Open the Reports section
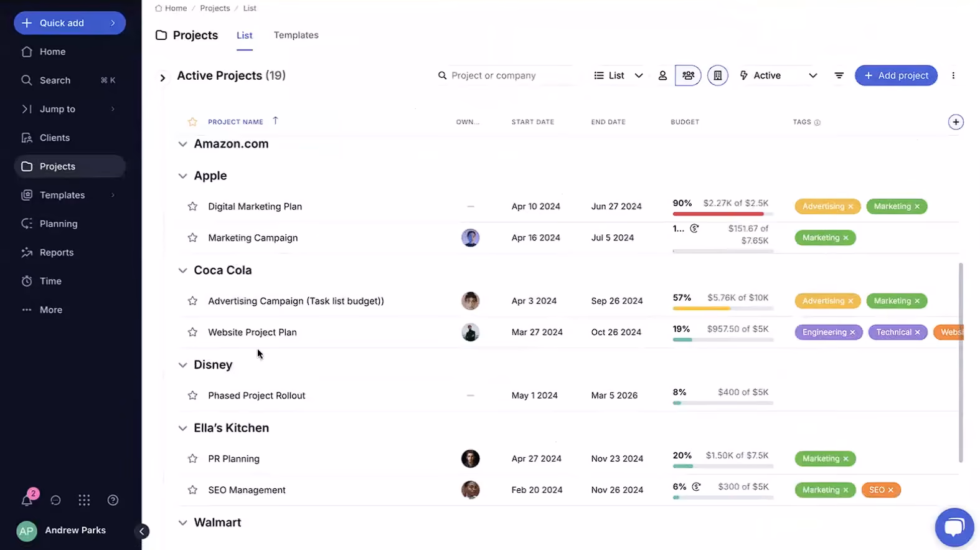Screen dimensions: 980x550 (70, 252)
